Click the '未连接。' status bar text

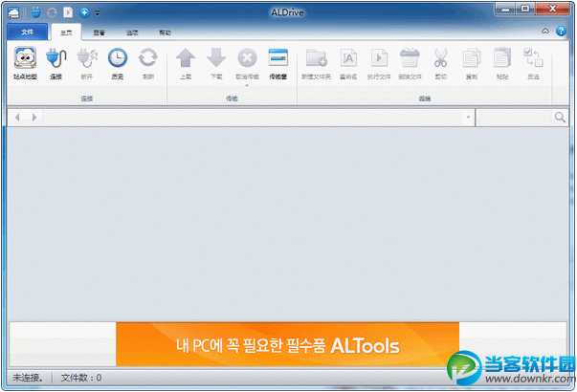[x=28, y=378]
